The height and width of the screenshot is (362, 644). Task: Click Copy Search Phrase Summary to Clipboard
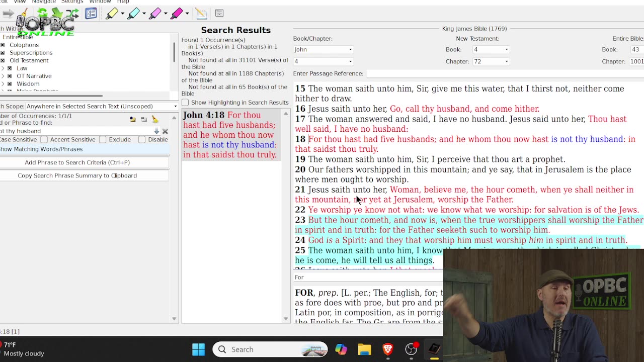[84, 175]
